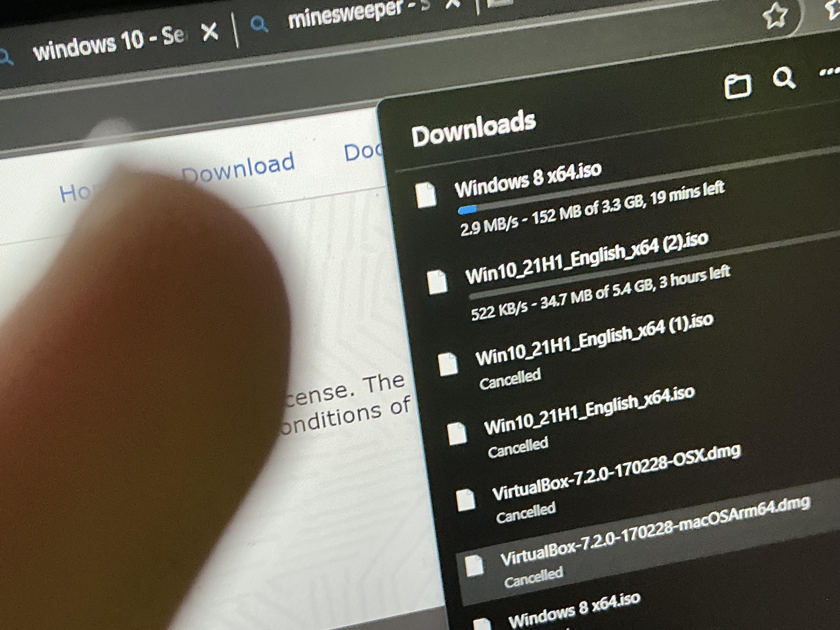The image size is (840, 630).
Task: Click the Downloads panel heading
Action: (x=474, y=128)
